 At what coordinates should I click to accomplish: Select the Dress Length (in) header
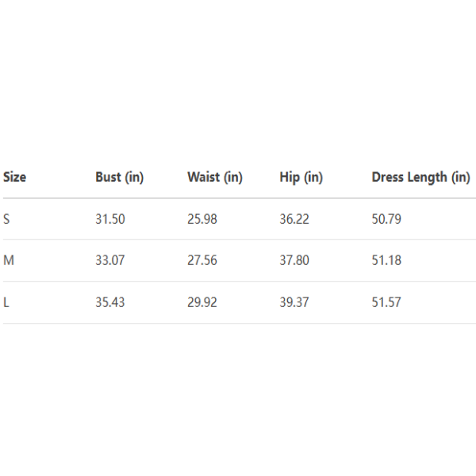click(420, 177)
